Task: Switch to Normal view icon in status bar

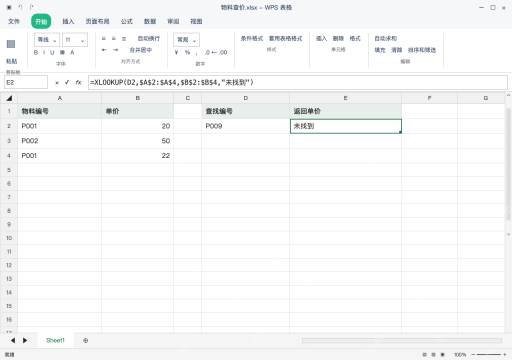Action: (424, 355)
